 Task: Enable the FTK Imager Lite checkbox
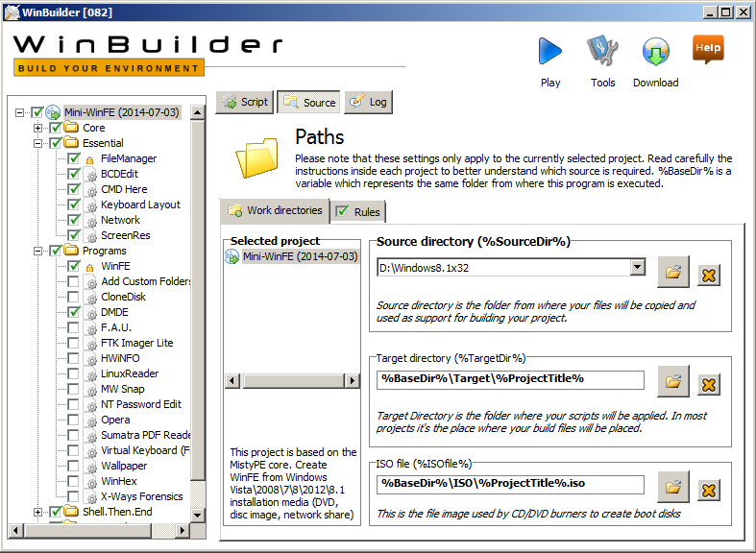[x=73, y=343]
